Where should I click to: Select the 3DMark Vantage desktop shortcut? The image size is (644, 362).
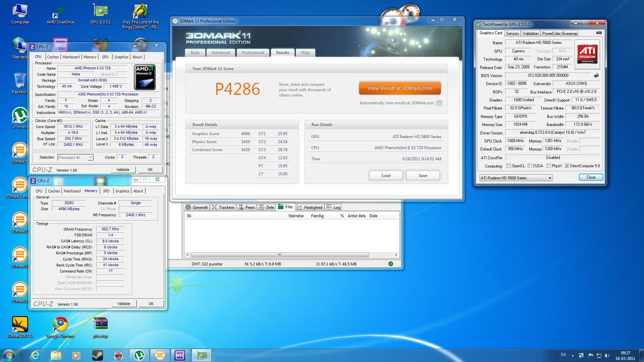[19, 188]
